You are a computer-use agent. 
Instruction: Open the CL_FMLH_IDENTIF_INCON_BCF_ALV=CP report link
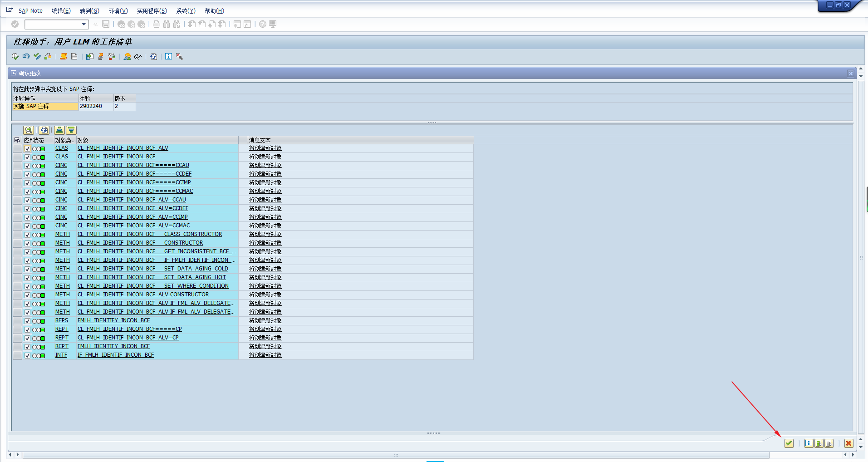coord(128,338)
